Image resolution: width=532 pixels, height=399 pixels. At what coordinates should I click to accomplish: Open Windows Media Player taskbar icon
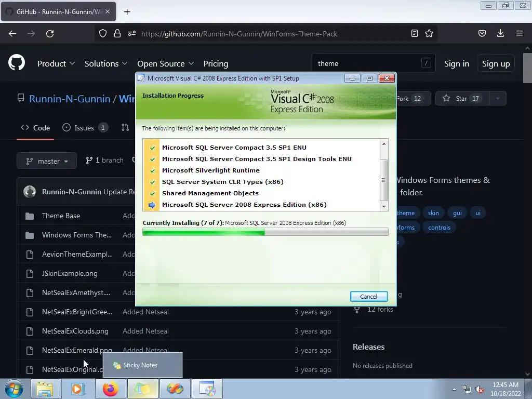pyautogui.click(x=77, y=389)
